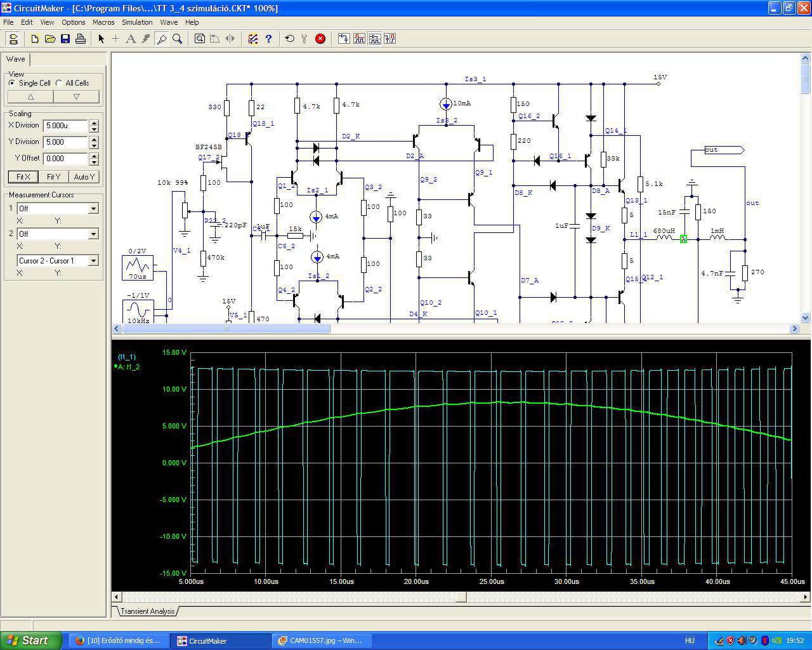Open the Simulation menu

(137, 22)
